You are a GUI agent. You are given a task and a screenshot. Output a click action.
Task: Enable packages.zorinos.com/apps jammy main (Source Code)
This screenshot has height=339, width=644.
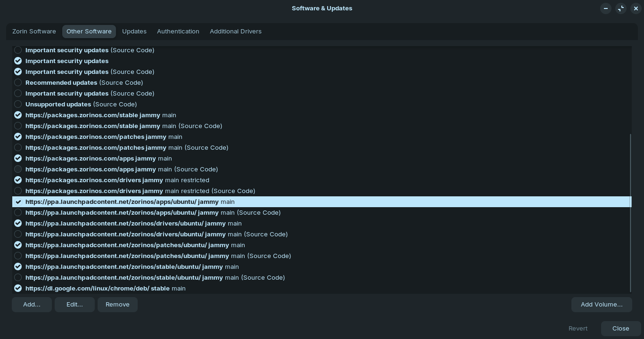(18, 169)
